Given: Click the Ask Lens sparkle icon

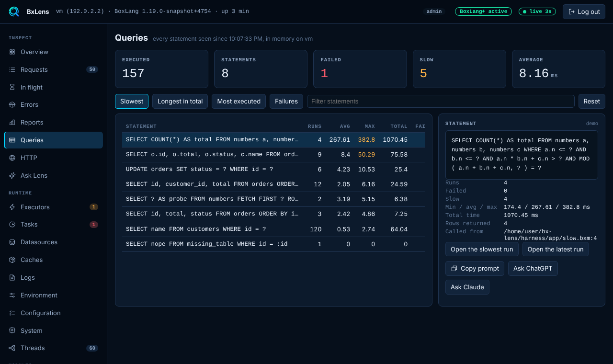Looking at the screenshot, I should click(x=12, y=175).
